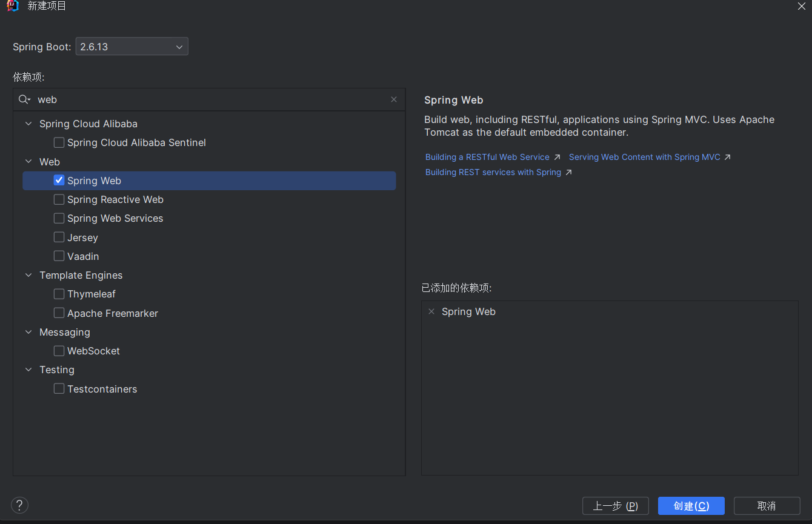
Task: Click the Spring Web heading in description panel
Action: [454, 100]
